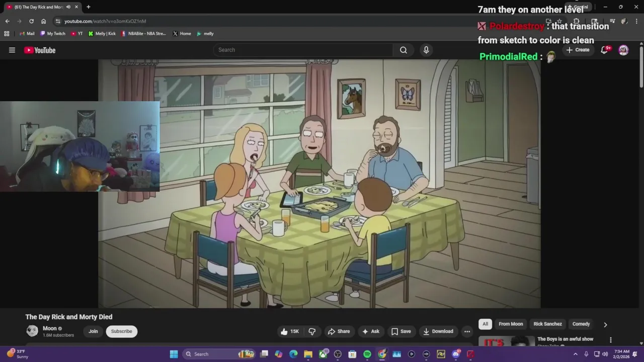
Task: Open more actions three-dot menu
Action: point(467,331)
